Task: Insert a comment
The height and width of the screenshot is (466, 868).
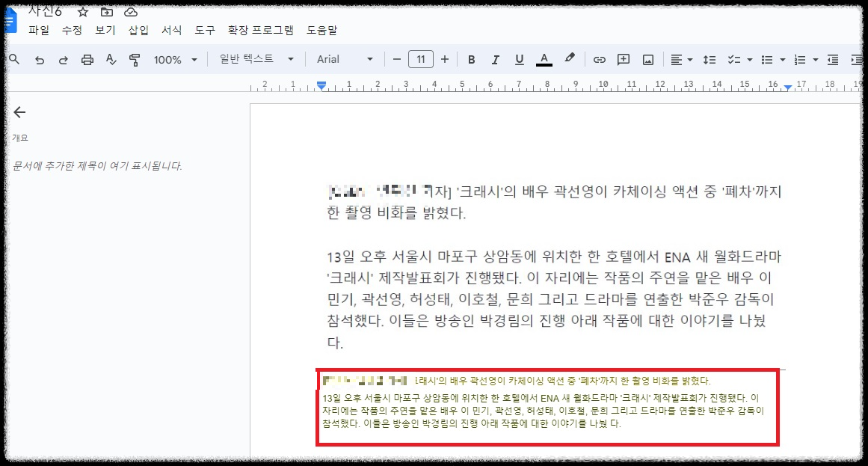Action: pos(623,58)
